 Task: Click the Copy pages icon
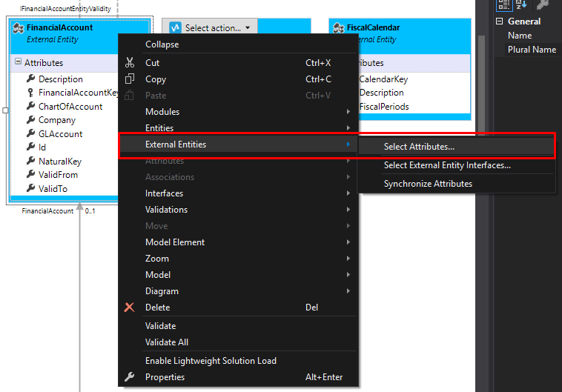click(130, 79)
